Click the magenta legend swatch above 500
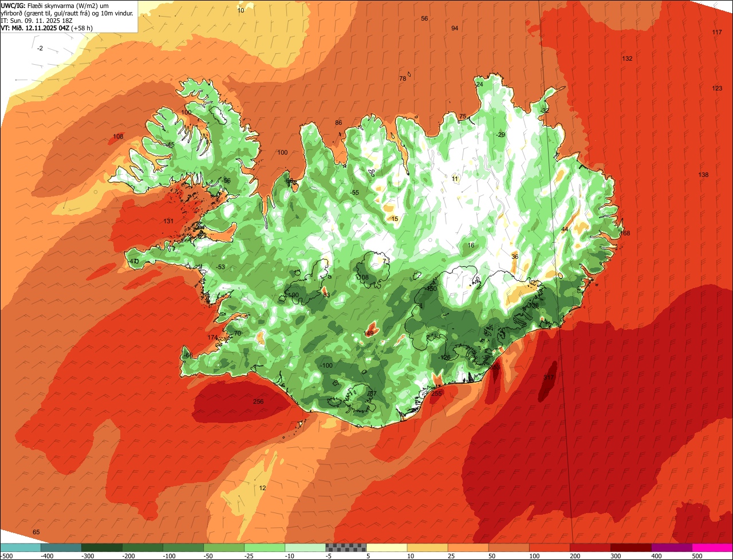733x560 pixels. point(712,547)
